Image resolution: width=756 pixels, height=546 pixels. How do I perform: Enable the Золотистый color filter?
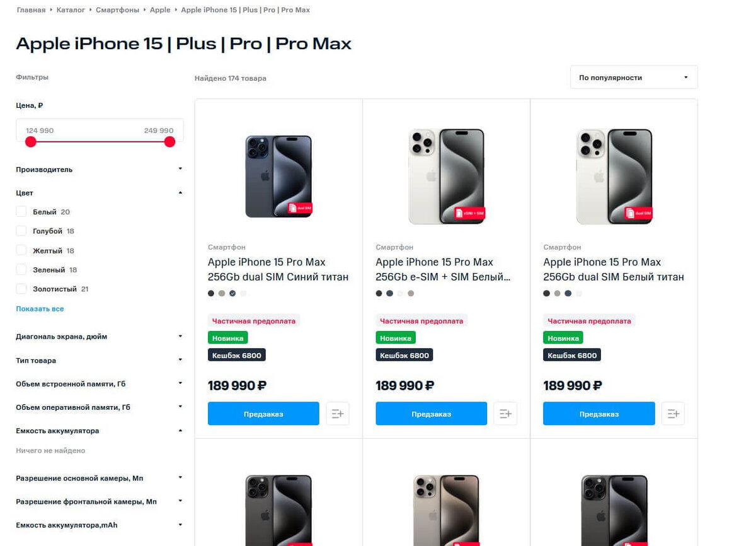(x=21, y=289)
